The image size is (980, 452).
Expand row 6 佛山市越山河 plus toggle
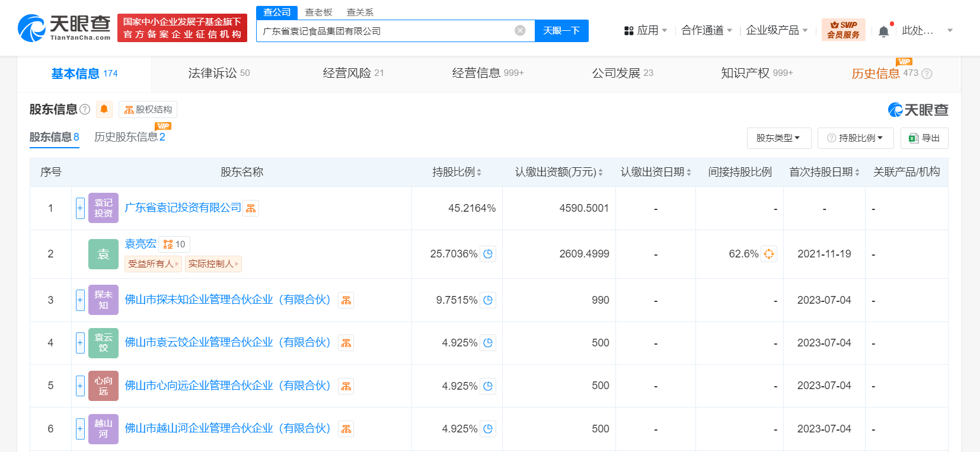pyautogui.click(x=80, y=429)
